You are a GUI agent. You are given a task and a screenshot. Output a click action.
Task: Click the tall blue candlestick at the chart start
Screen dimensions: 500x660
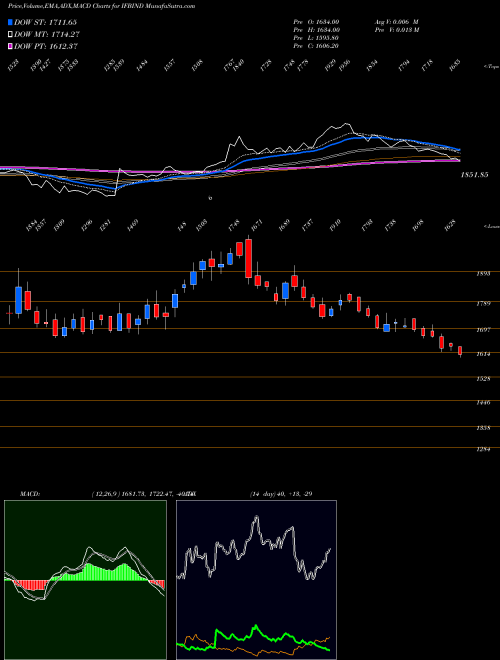click(x=19, y=300)
